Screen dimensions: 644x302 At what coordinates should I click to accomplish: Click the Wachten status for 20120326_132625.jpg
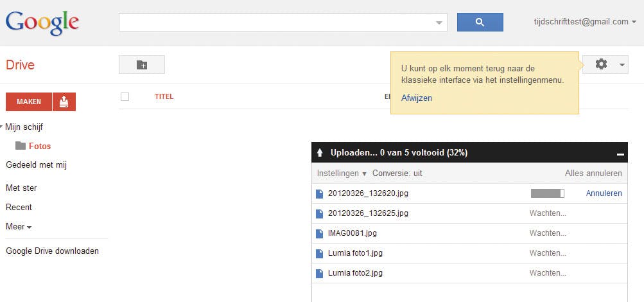[548, 213]
